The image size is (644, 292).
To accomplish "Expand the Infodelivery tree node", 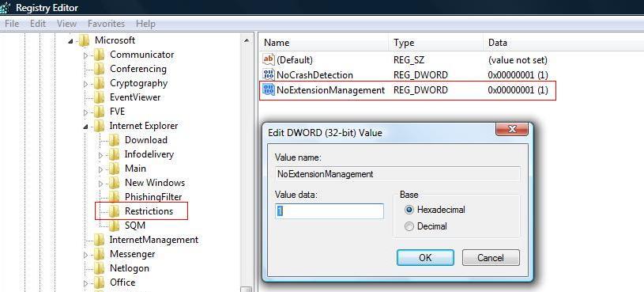I will [100, 155].
